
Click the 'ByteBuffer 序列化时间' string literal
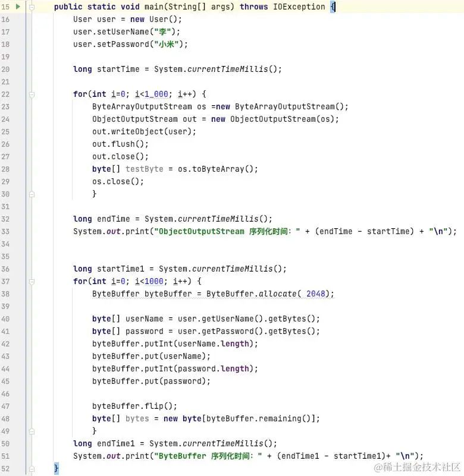point(208,456)
